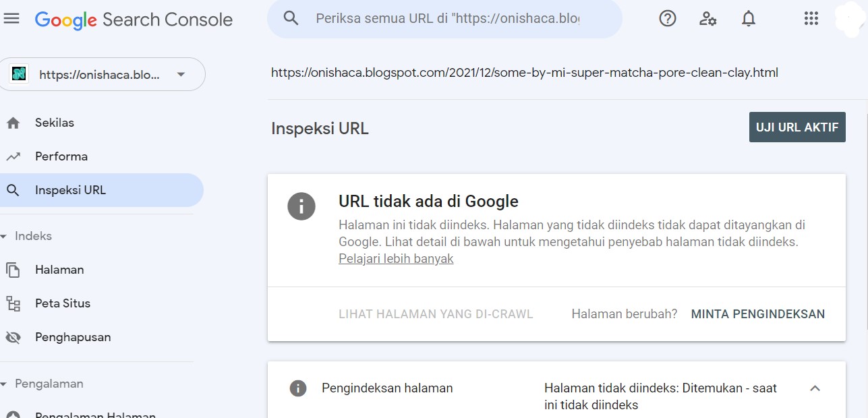
Task: Click the search magnifier icon in URL bar
Action: (x=291, y=18)
